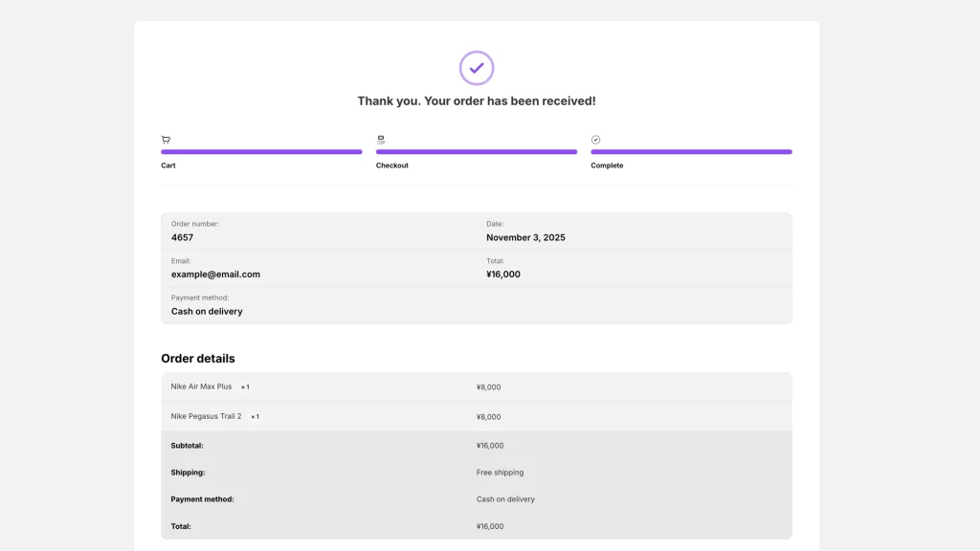The width and height of the screenshot is (980, 551).
Task: Click the example@email.com email address
Action: [x=215, y=275]
